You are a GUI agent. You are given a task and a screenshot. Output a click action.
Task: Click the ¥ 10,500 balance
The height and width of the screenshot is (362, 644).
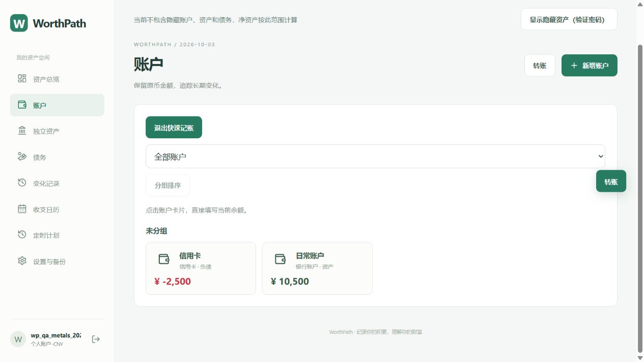[290, 282]
